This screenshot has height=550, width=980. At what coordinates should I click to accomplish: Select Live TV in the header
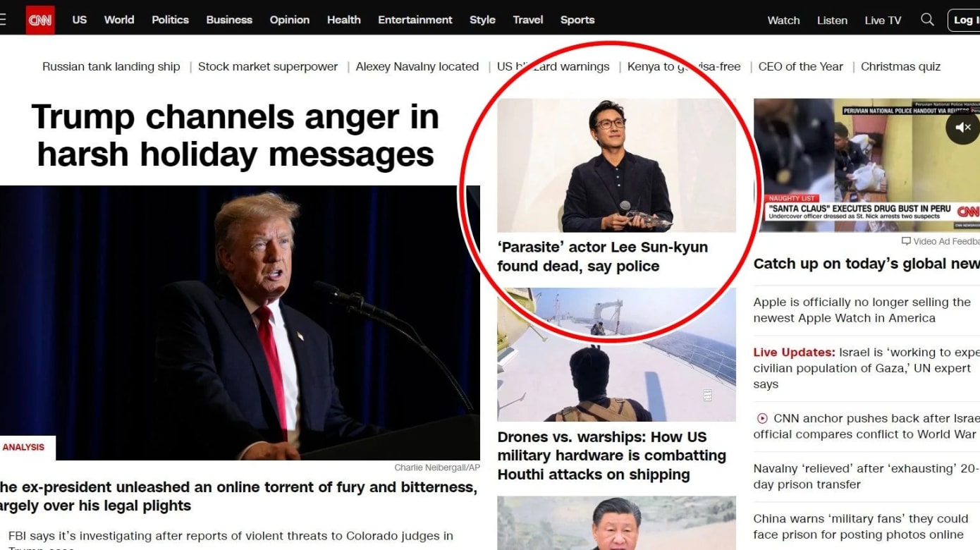click(883, 20)
